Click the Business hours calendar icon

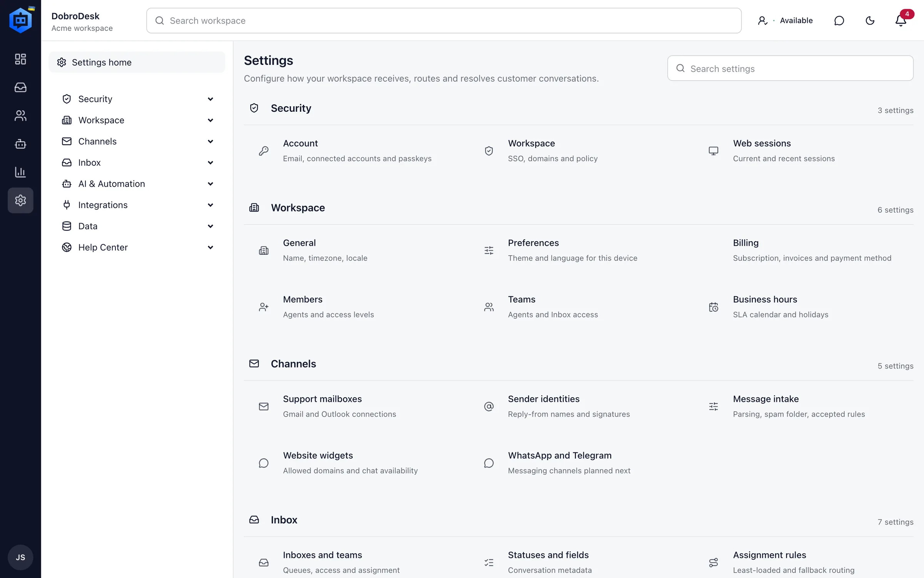click(713, 307)
